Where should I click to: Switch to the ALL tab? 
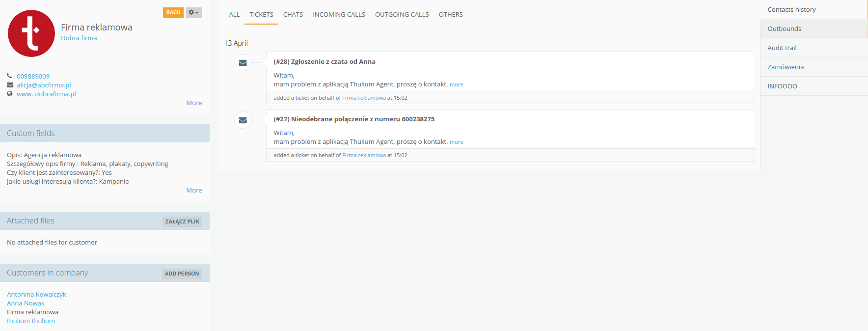234,14
